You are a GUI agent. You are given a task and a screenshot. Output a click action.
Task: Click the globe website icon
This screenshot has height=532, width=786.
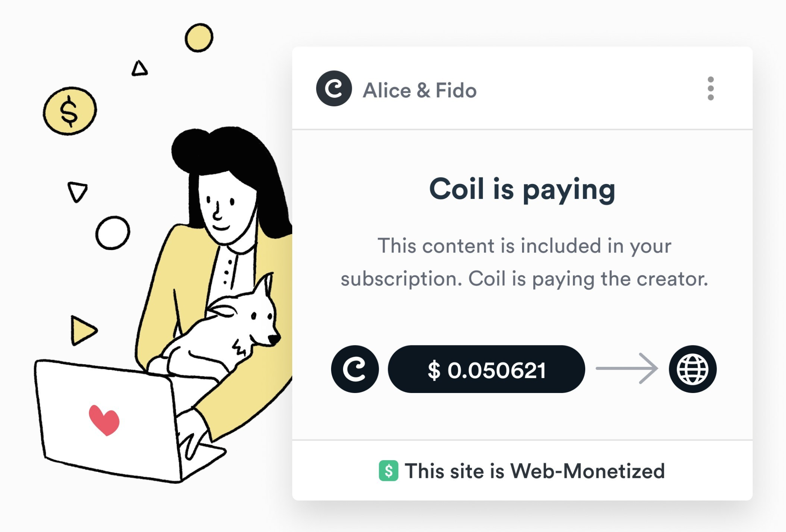(x=692, y=369)
